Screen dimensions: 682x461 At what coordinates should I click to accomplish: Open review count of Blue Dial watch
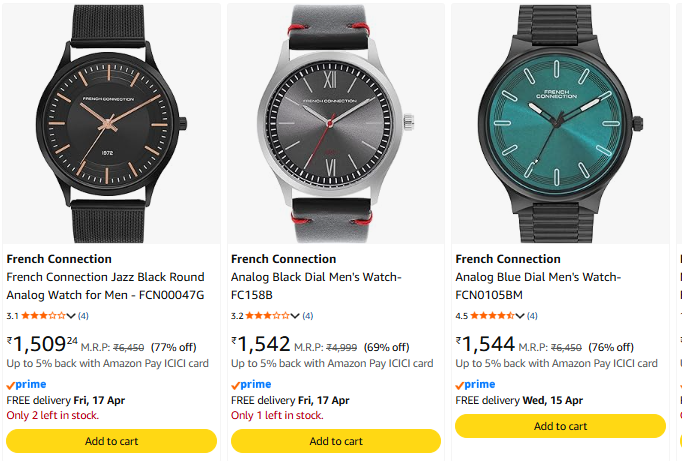[x=532, y=316]
